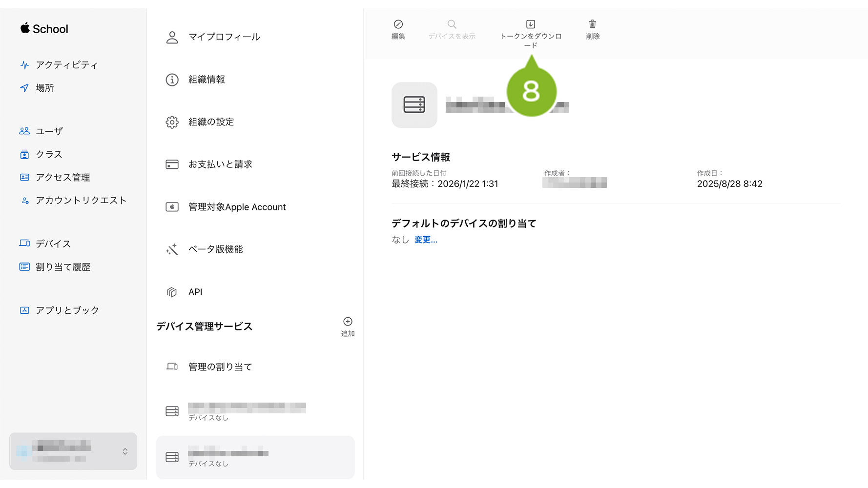Click the Delete (削除) trash icon

(592, 24)
